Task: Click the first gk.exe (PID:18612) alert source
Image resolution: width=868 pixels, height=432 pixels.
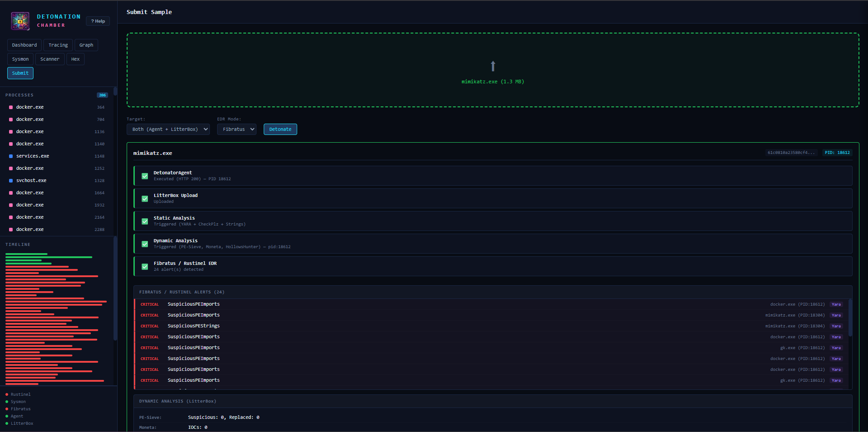Action: (x=802, y=348)
